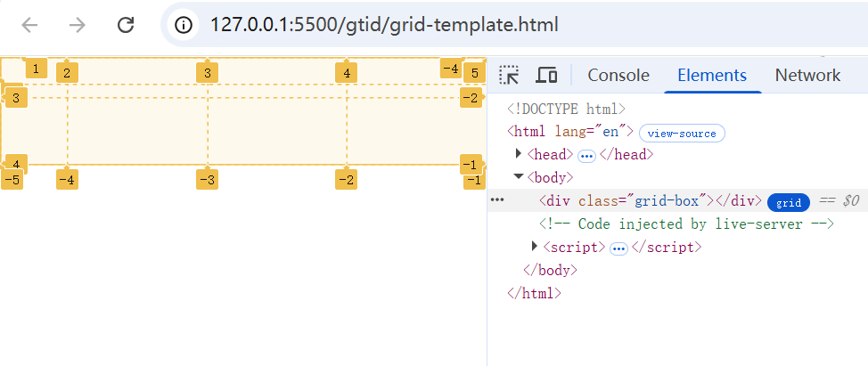Expand the script element
Viewport: 868px width, 366px height.
click(x=534, y=246)
